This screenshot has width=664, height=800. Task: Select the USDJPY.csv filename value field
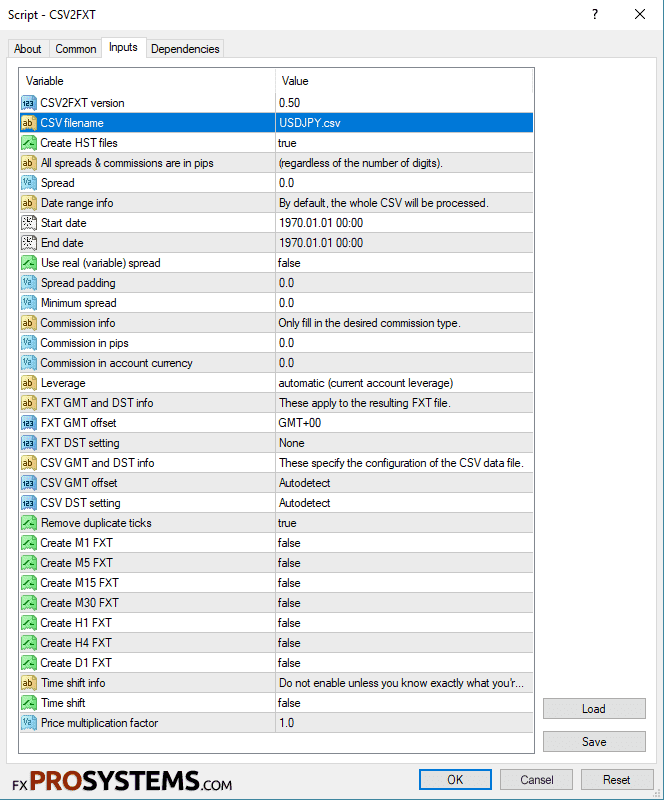click(404, 123)
